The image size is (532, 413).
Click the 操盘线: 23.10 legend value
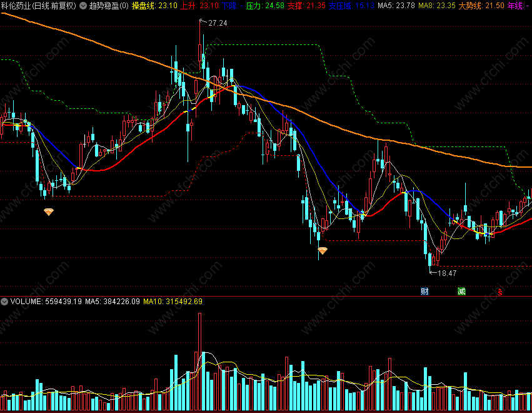[154, 6]
